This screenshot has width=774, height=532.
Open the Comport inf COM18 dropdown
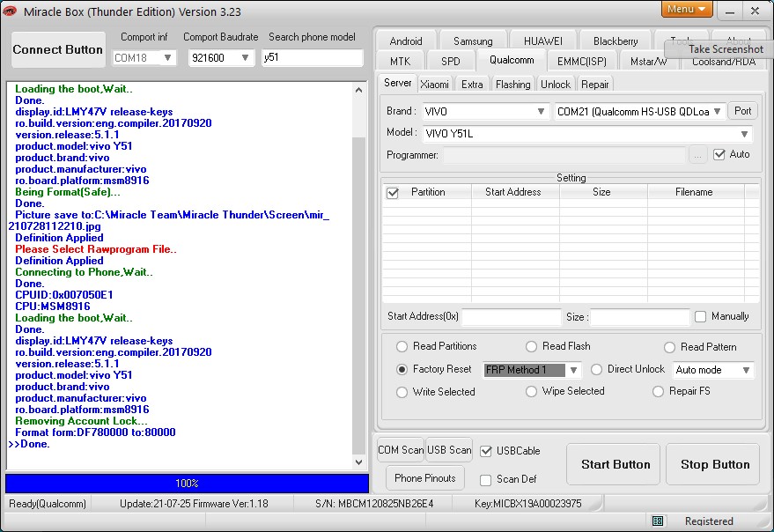click(144, 58)
